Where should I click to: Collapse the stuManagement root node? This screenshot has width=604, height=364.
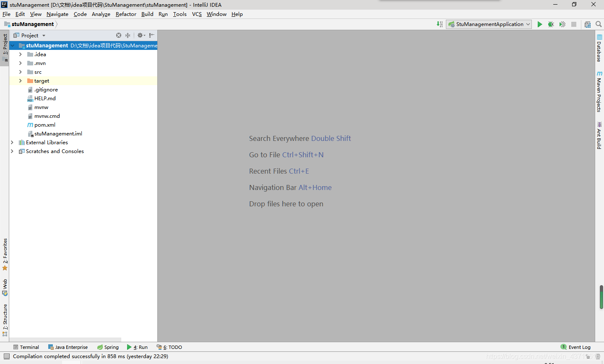pyautogui.click(x=13, y=46)
